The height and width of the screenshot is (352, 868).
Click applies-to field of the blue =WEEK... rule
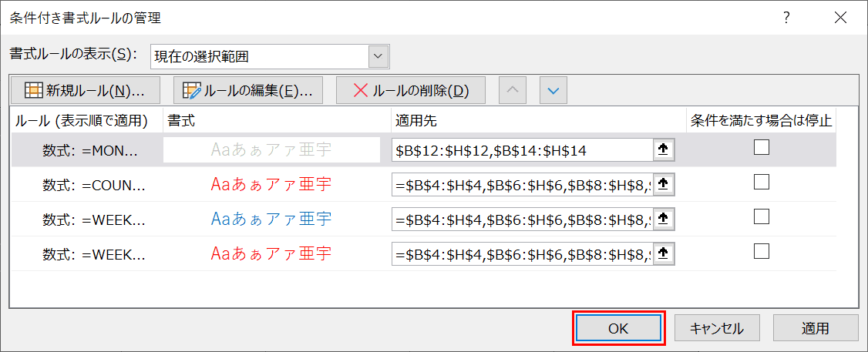523,220
